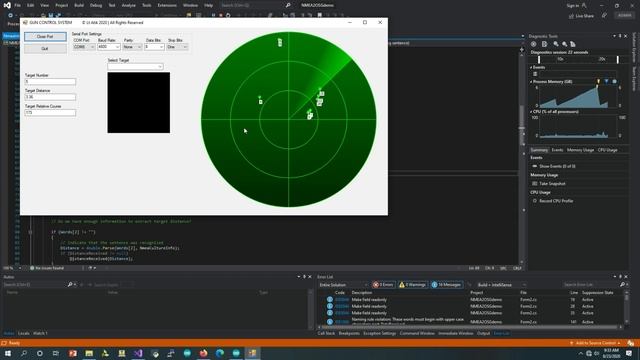Click the black target preview box

point(139,102)
